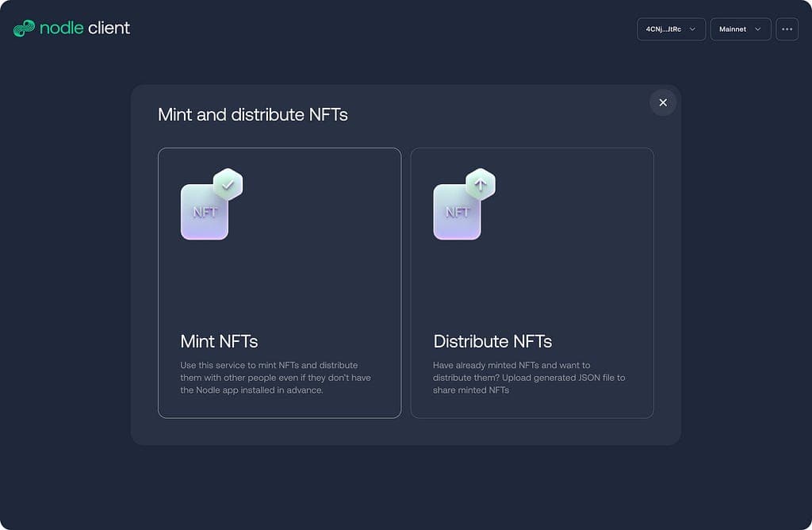This screenshot has width=812, height=530.
Task: Click the Mint NFTs description text
Action: [x=275, y=378]
